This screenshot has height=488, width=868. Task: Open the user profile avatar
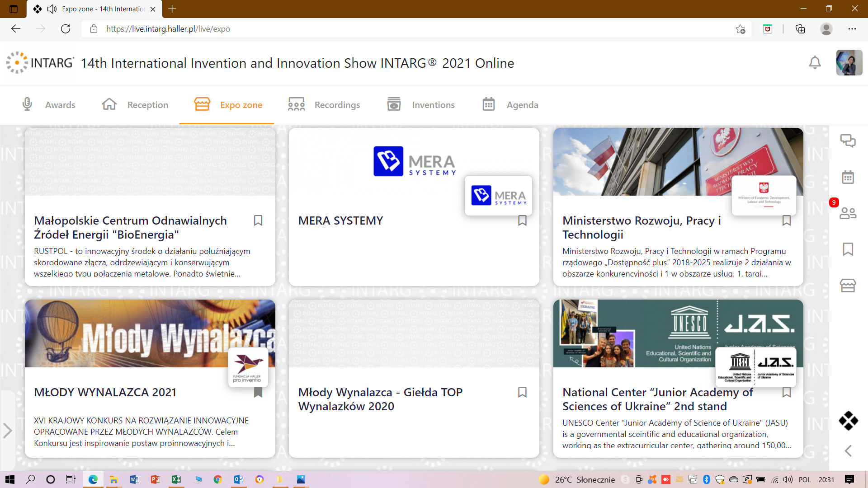(849, 62)
